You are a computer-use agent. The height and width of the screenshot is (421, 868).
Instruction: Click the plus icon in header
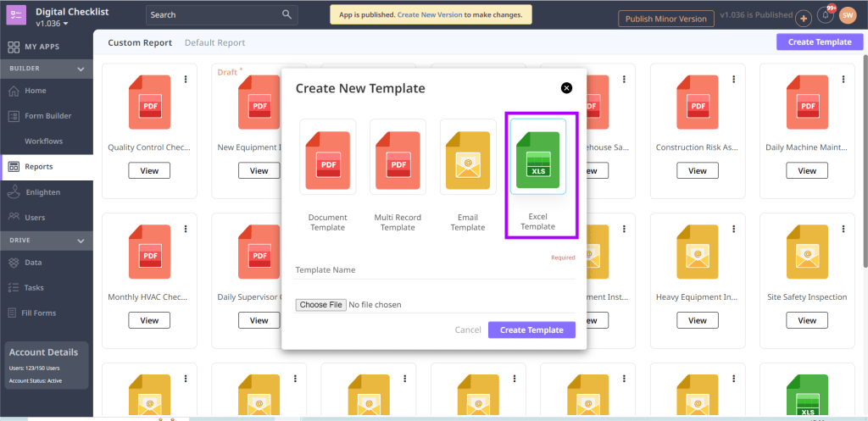pyautogui.click(x=804, y=18)
